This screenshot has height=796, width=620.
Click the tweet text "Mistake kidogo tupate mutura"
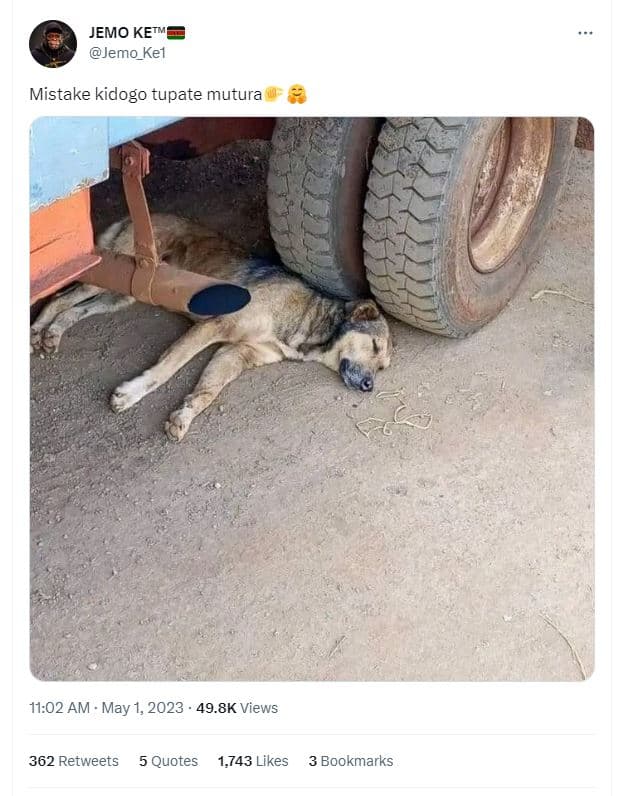click(x=145, y=95)
